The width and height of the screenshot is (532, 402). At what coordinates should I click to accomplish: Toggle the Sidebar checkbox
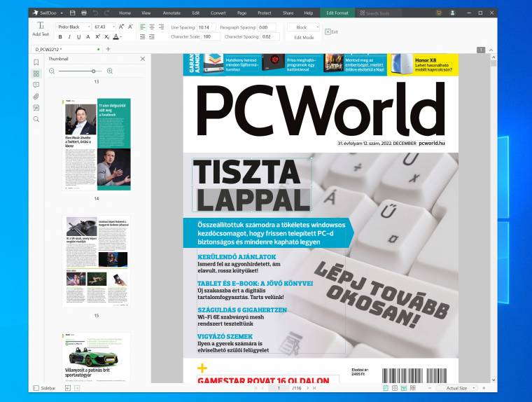36,388
